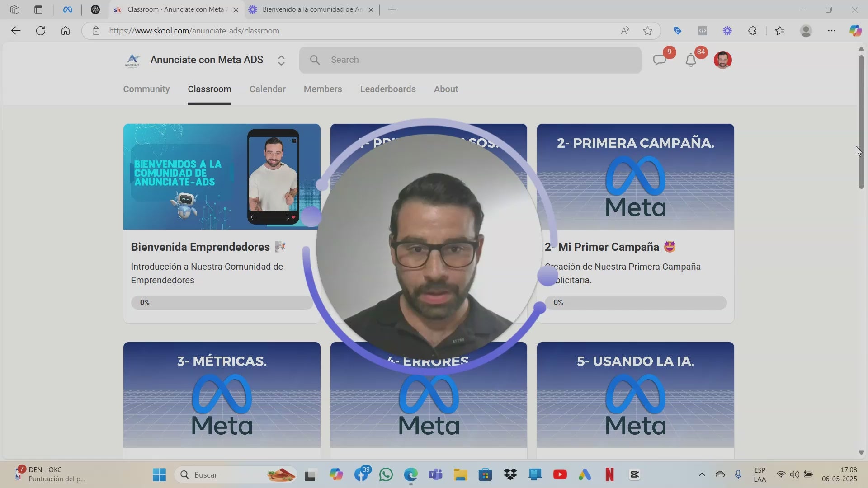The width and height of the screenshot is (868, 488).
Task: Click the skool.com address bar URL
Action: 194,31
